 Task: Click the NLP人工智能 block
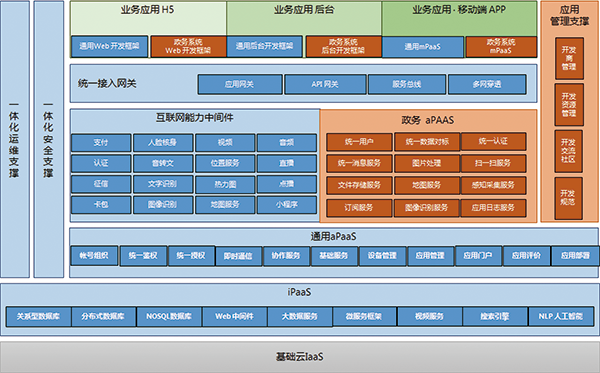pyautogui.click(x=561, y=316)
